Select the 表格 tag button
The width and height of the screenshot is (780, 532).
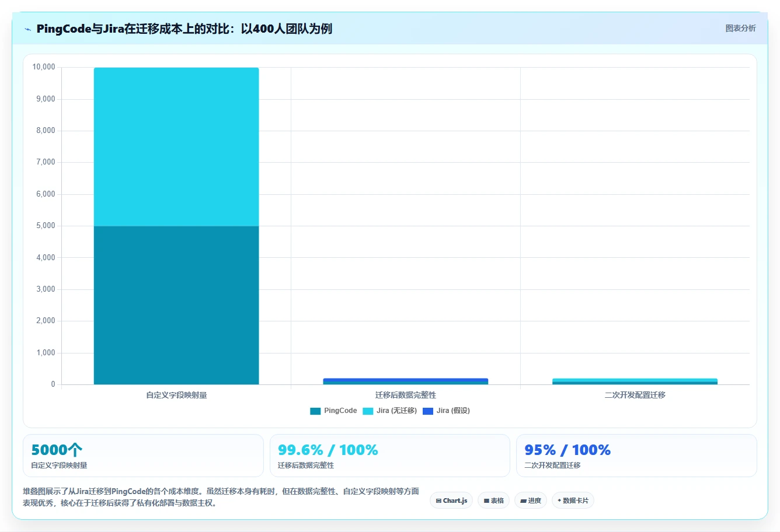[493, 501]
